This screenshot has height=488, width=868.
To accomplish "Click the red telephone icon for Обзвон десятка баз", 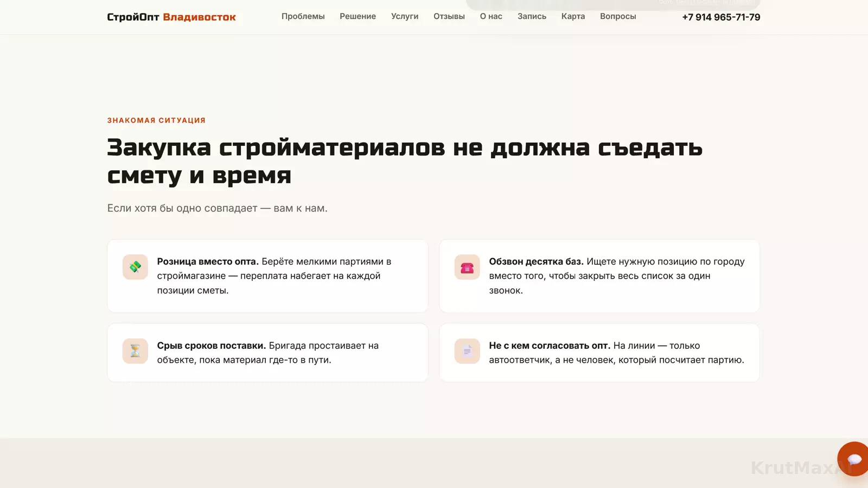I will (x=467, y=267).
